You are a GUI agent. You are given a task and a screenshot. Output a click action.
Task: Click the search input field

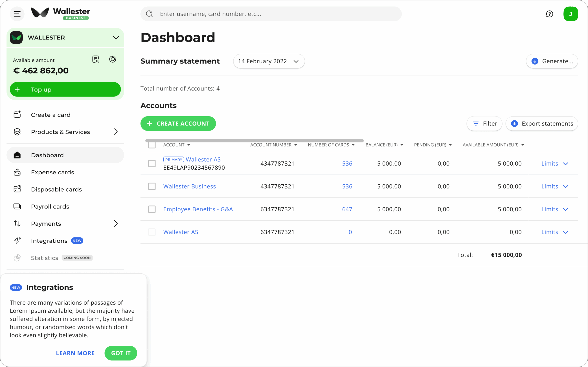click(x=271, y=14)
